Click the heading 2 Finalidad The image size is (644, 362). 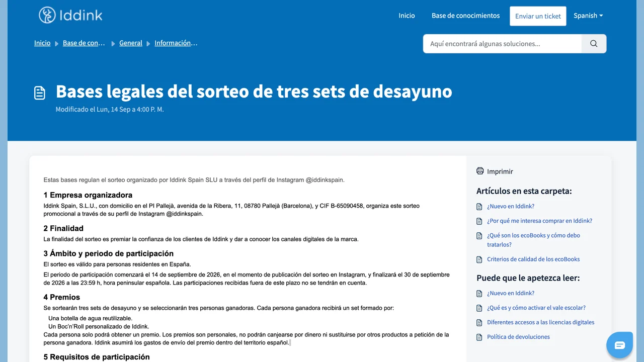[x=63, y=228]
